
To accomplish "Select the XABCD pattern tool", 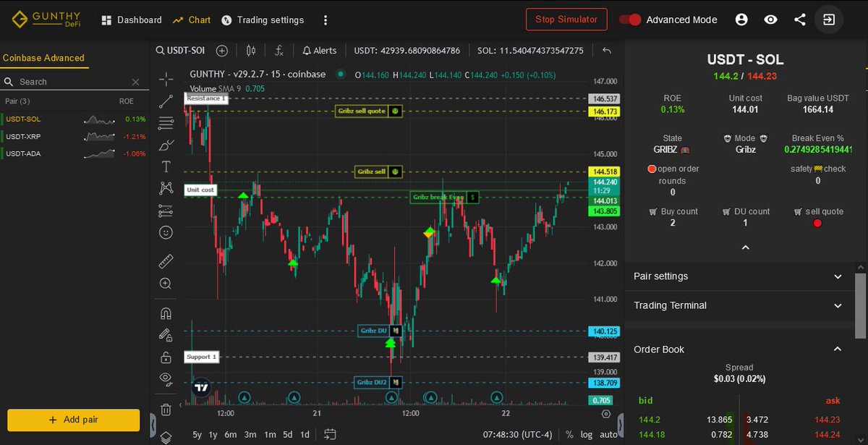I will (166, 187).
